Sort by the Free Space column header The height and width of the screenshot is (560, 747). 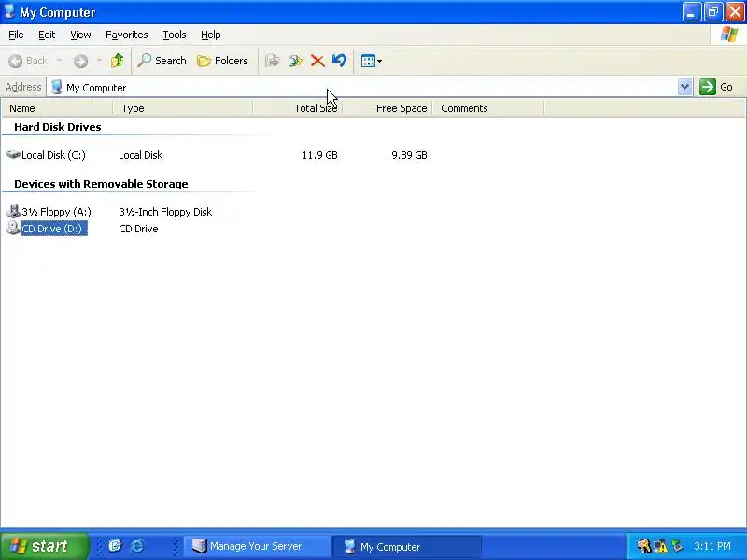[388, 108]
